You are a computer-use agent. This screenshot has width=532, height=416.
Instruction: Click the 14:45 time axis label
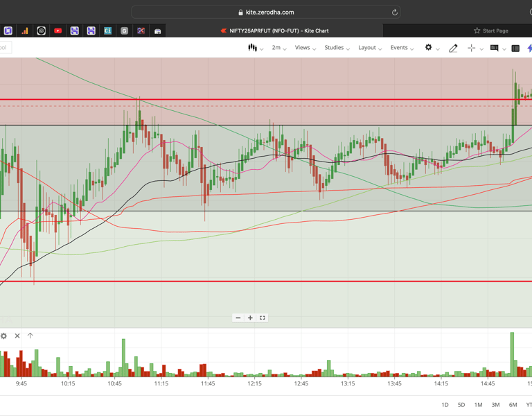(488, 383)
